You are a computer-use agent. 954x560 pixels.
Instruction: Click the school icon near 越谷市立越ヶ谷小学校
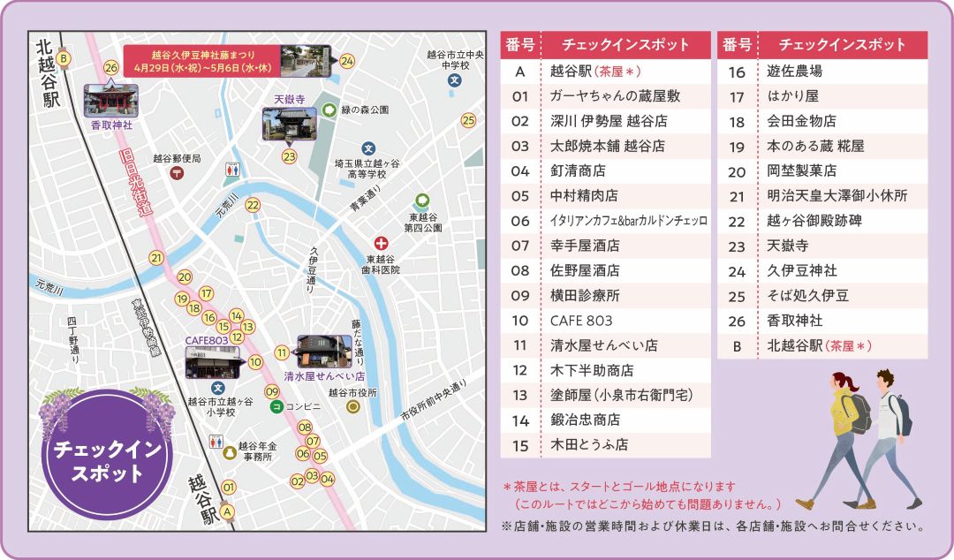pyautogui.click(x=218, y=388)
